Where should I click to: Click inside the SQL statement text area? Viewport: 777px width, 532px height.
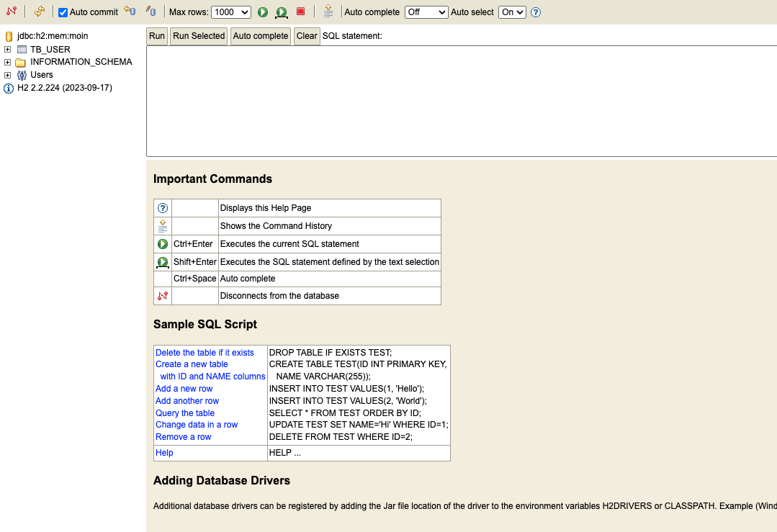click(x=462, y=101)
